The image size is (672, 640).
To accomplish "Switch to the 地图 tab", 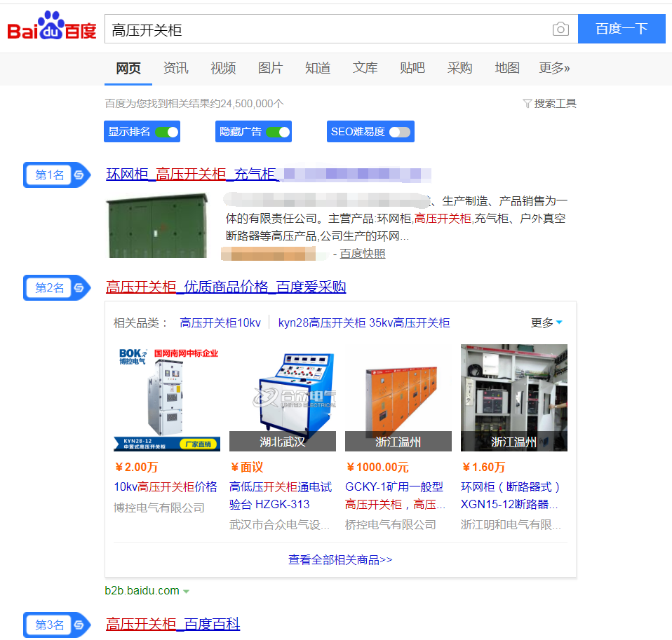I will click(507, 68).
